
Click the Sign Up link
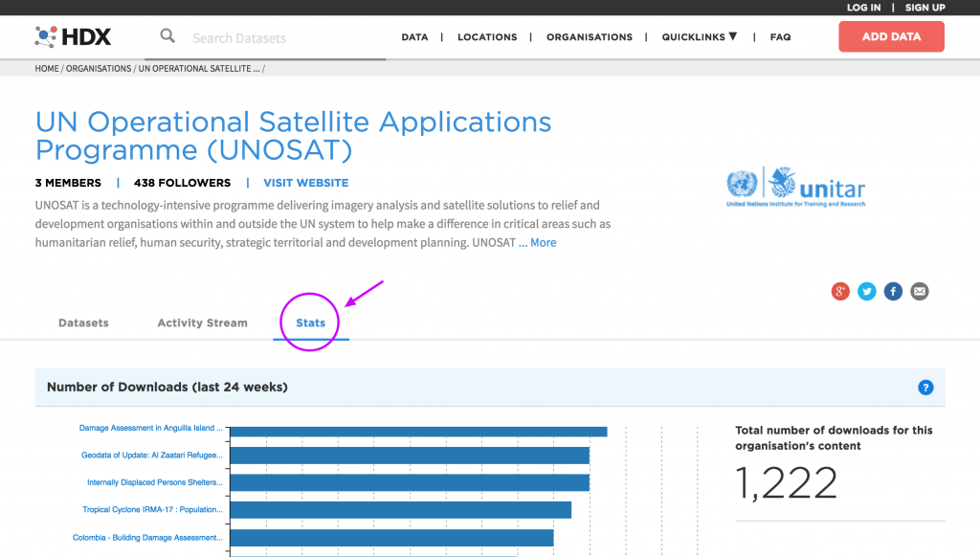coord(924,8)
